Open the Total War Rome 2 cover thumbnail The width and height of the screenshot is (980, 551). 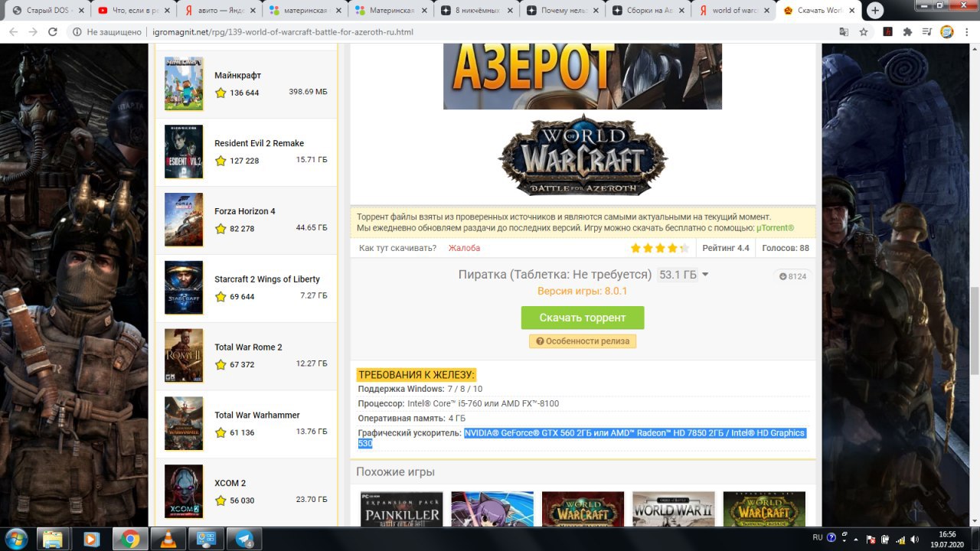(x=184, y=356)
